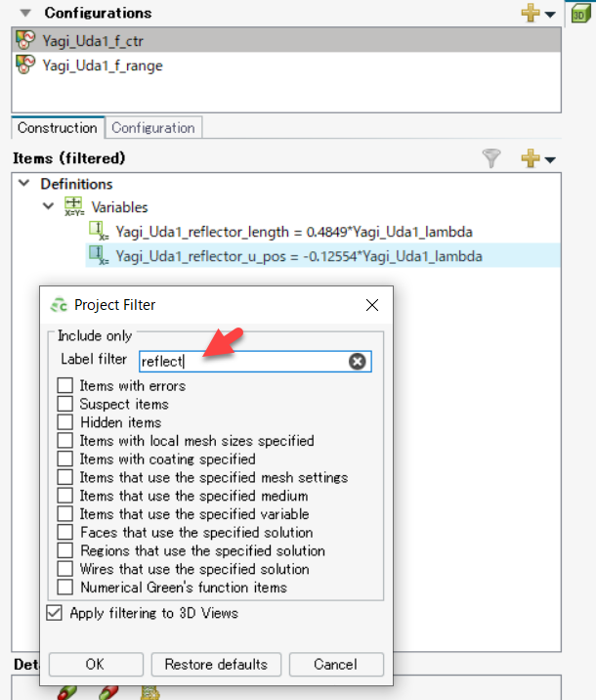Check Items with coating specified
This screenshot has width=596, height=700.
(x=65, y=459)
